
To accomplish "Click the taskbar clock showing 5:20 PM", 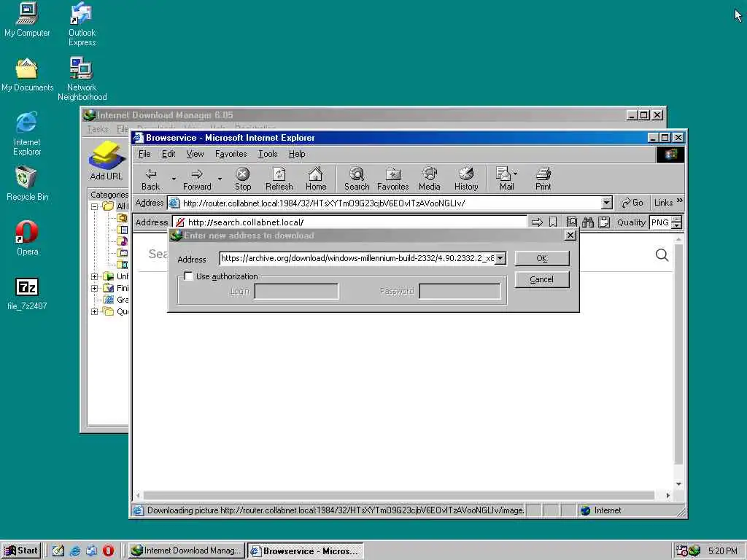I will 722,551.
